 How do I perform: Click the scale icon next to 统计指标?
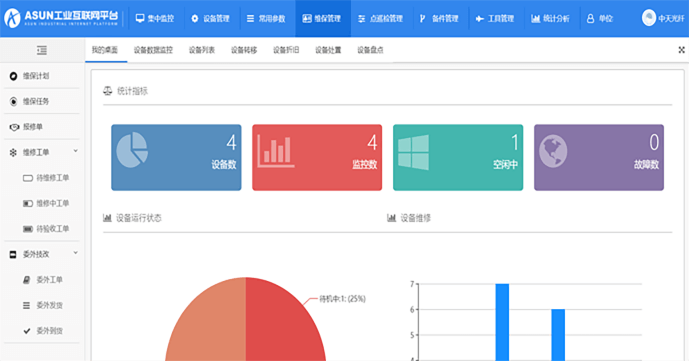point(108,91)
